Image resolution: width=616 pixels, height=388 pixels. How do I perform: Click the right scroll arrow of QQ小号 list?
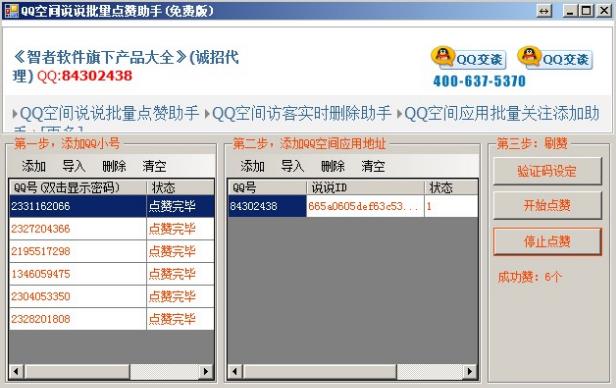pos(206,371)
